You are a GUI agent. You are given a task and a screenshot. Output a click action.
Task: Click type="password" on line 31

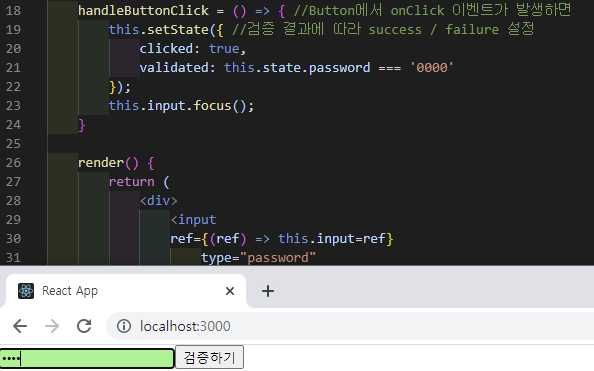(x=258, y=258)
